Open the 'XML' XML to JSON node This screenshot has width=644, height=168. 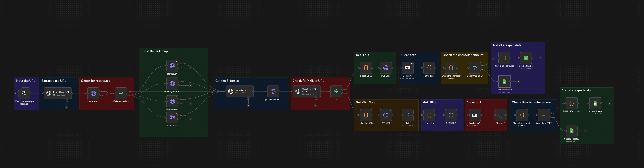coord(407,115)
